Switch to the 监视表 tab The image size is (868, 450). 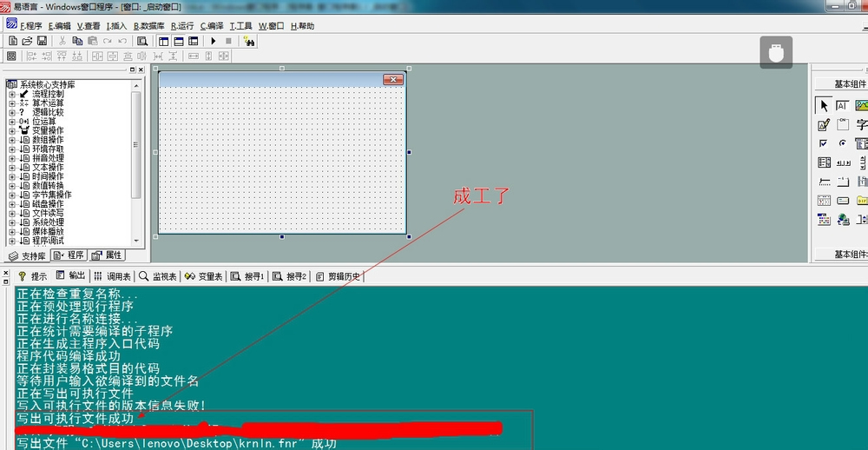pos(158,276)
